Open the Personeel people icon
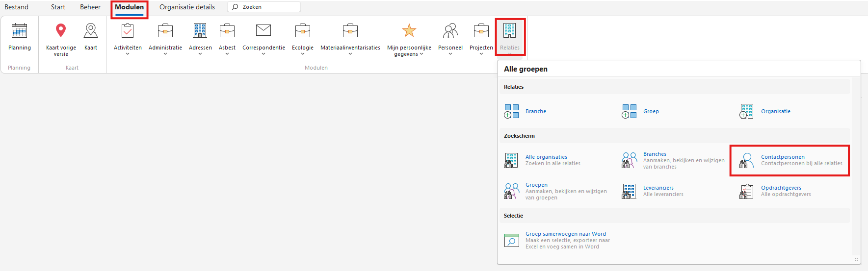The image size is (868, 271). 450,30
